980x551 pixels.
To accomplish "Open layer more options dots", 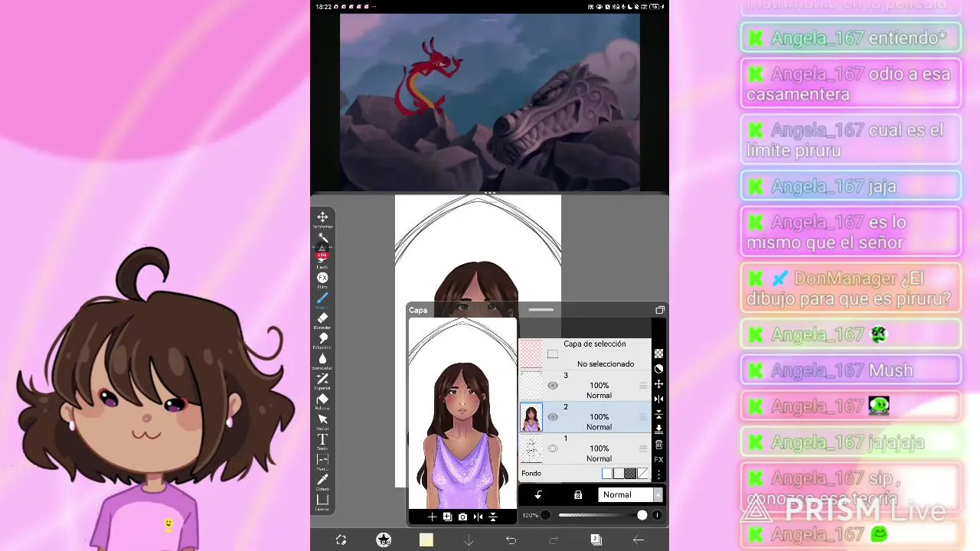I will click(658, 475).
